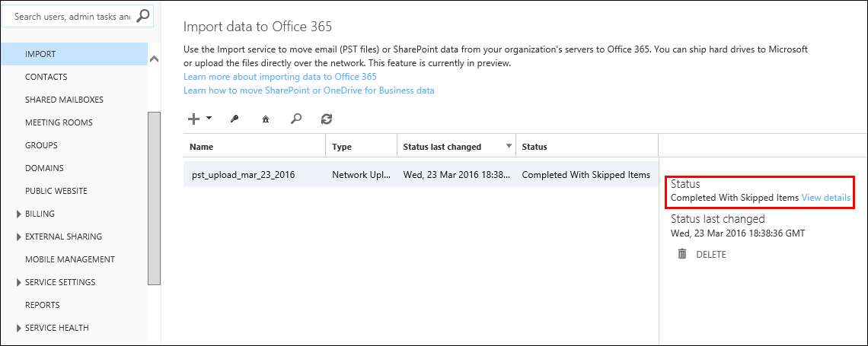Image resolution: width=868 pixels, height=346 pixels.
Task: Click the date Wed, 23 Mar 2016 18:38:36 GMT
Action: 738,233
